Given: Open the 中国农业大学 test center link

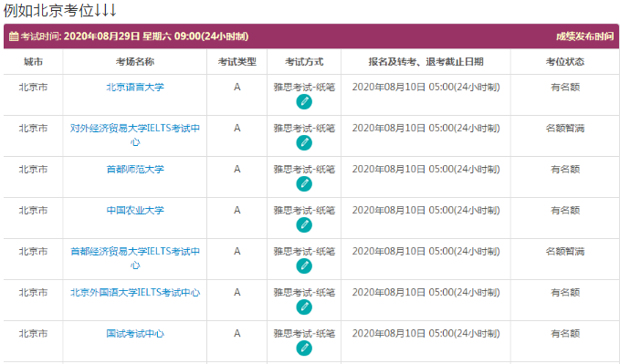Looking at the screenshot, I should (x=135, y=210).
